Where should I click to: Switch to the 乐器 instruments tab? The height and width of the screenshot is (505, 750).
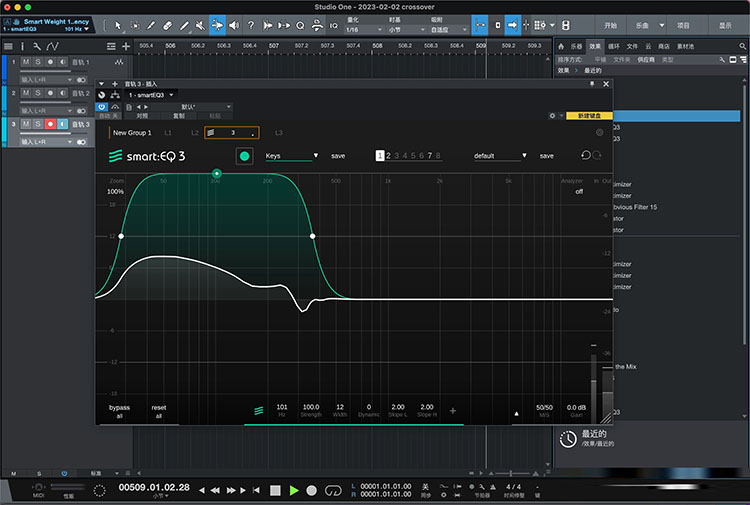[x=576, y=46]
